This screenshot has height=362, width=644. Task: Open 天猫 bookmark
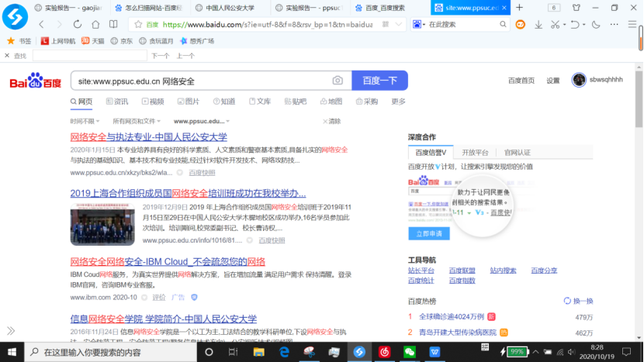point(93,40)
